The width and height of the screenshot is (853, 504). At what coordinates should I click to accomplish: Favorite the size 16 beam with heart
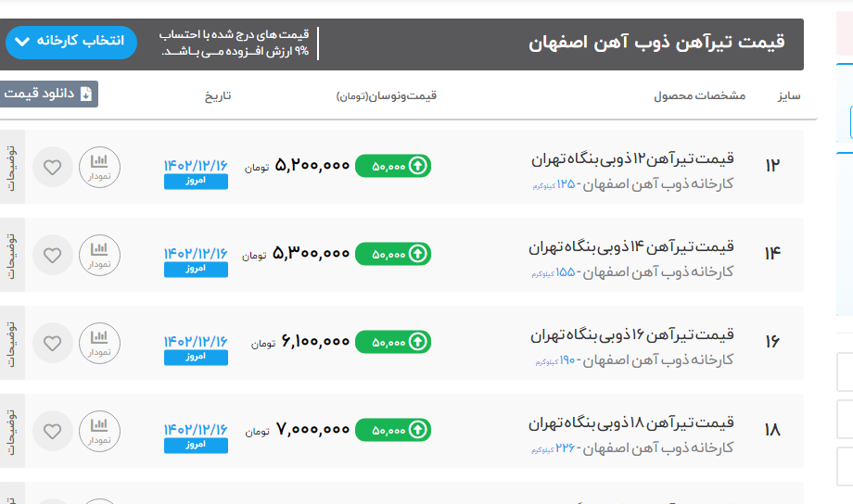[53, 343]
